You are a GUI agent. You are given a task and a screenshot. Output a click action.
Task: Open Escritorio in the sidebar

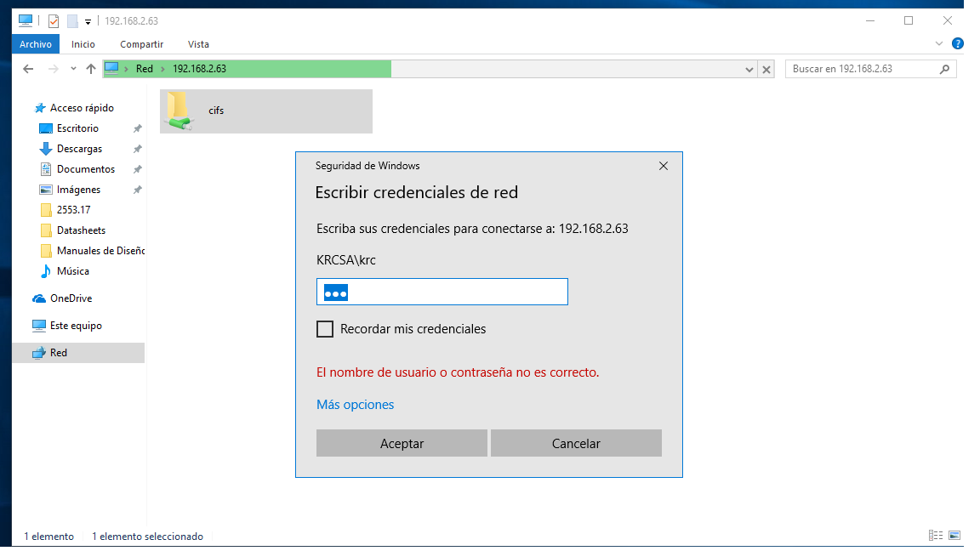[x=77, y=128]
